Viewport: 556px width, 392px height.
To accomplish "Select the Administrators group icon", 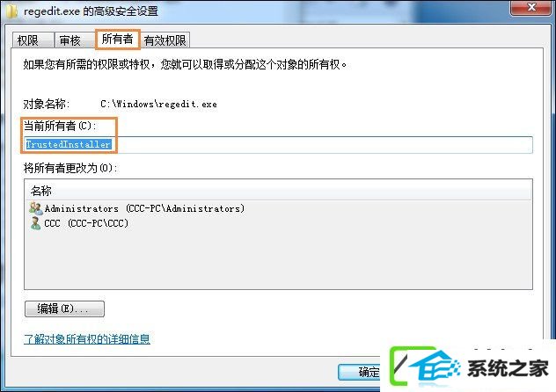I will coord(36,208).
